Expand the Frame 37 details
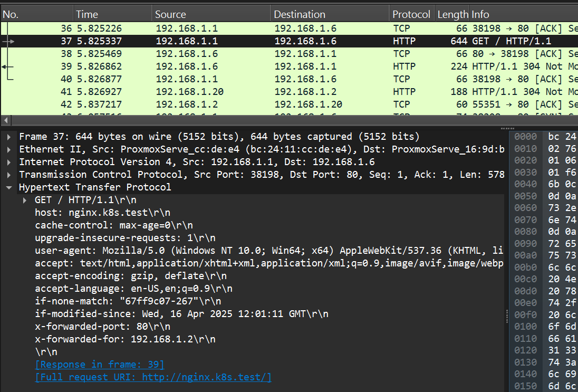 point(9,137)
